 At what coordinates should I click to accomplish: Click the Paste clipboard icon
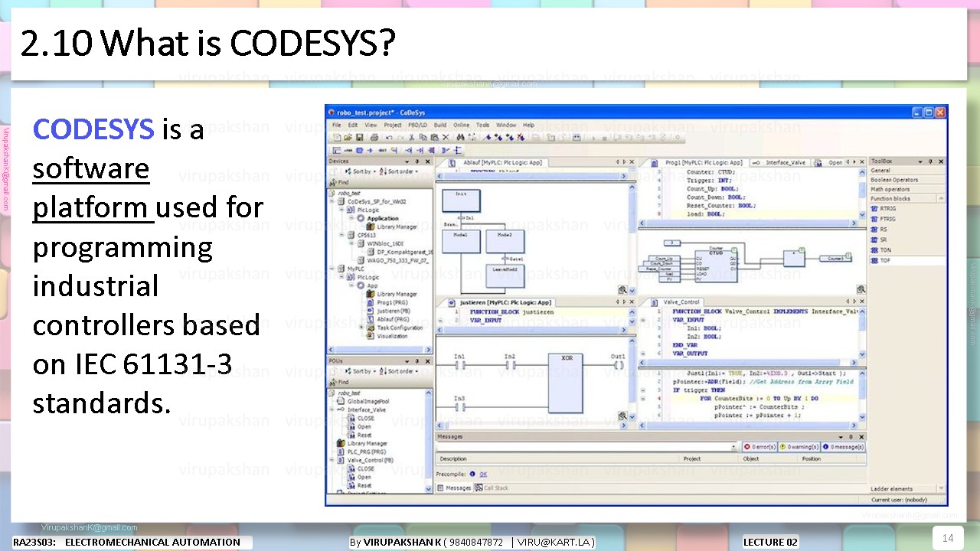pos(435,137)
